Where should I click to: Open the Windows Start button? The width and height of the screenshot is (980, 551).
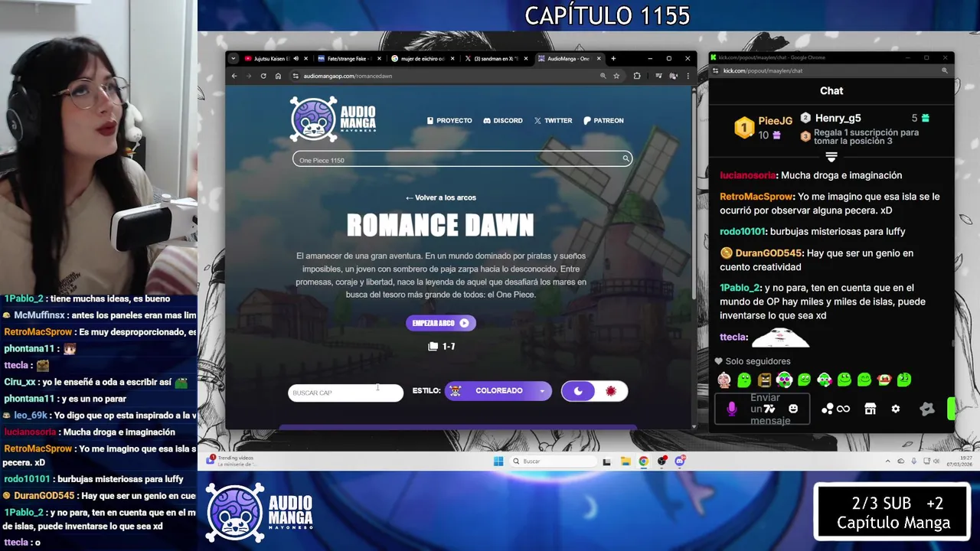click(498, 461)
